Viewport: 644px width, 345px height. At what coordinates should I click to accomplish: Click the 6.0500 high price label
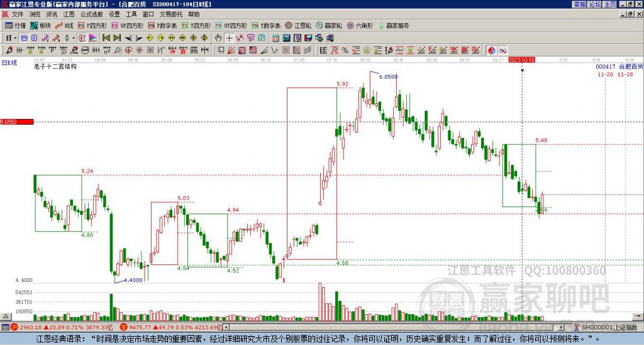[388, 76]
